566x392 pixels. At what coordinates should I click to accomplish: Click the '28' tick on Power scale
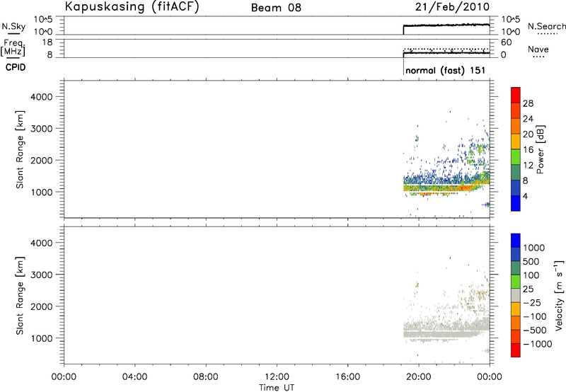pyautogui.click(x=528, y=103)
